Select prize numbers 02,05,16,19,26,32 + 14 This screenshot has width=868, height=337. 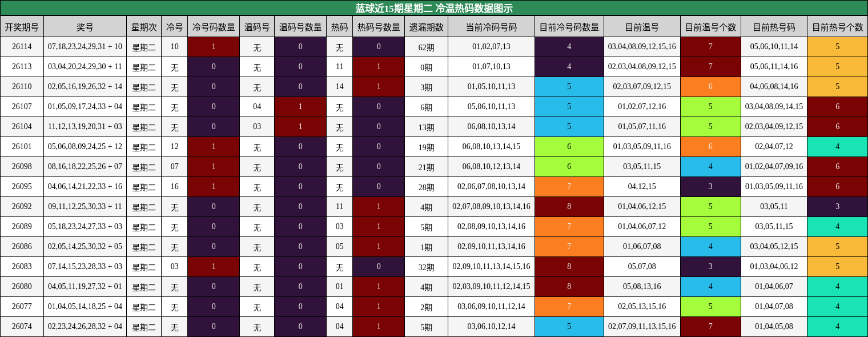(85, 87)
